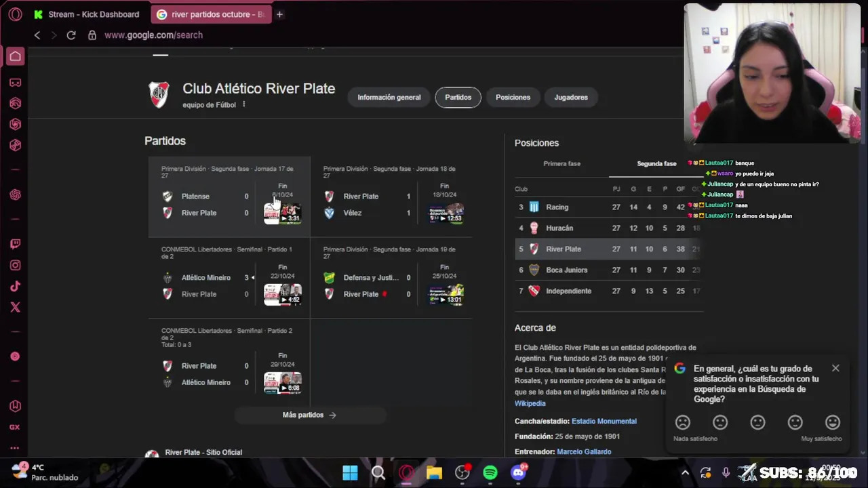Open three-dots menu next to 'equipo de Fútbol'
Viewport: 868px width, 488px height.
point(244,104)
